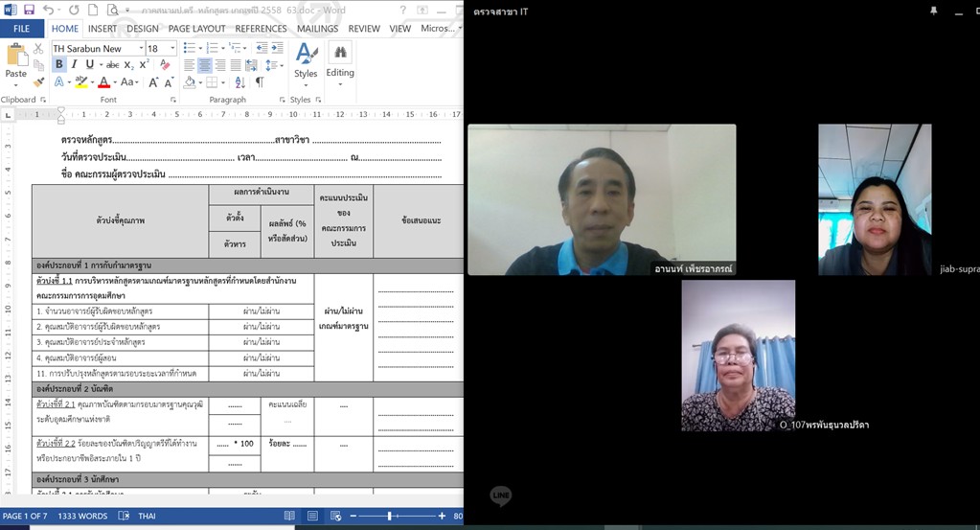Justify paragraph text
The width and height of the screenshot is (980, 530).
(x=236, y=65)
